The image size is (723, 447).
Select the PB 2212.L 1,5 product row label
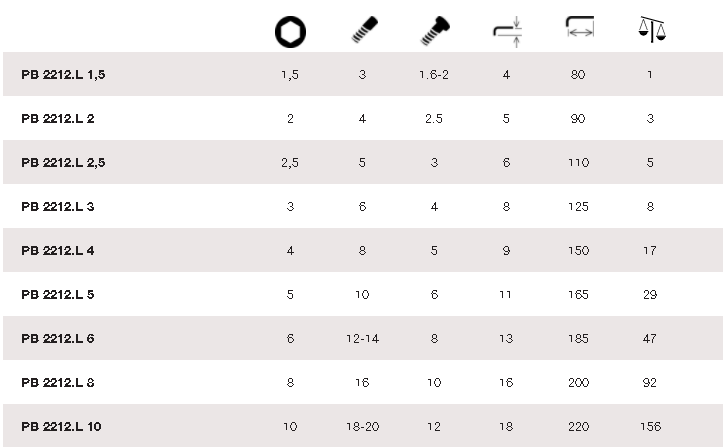(63, 75)
